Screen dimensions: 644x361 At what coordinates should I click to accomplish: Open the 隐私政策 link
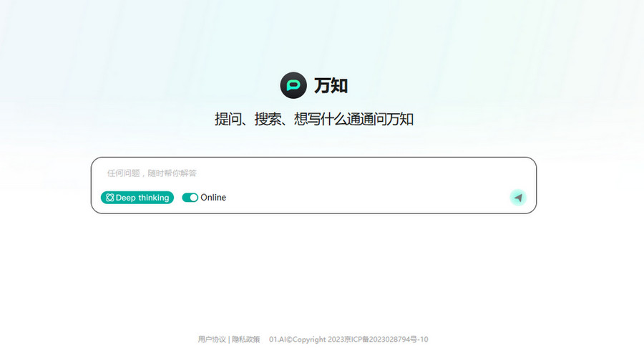(x=246, y=340)
